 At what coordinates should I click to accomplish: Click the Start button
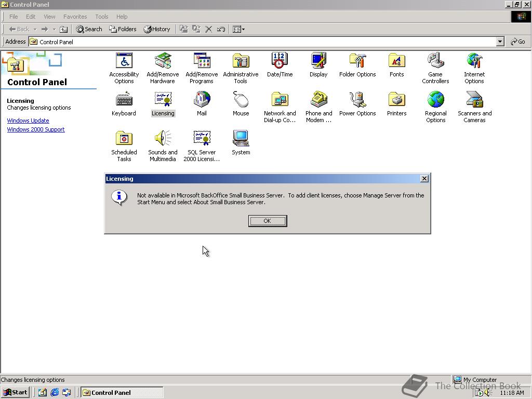(15, 393)
